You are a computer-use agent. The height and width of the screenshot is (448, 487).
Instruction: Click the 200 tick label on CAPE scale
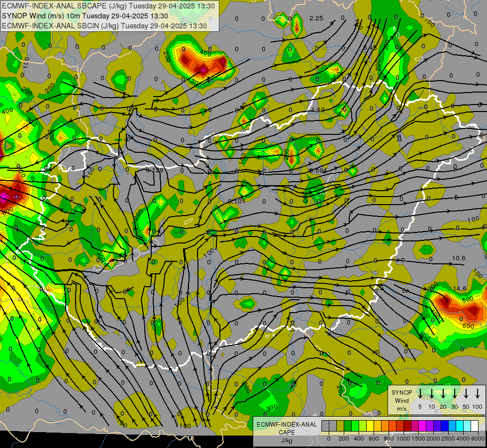(344, 439)
